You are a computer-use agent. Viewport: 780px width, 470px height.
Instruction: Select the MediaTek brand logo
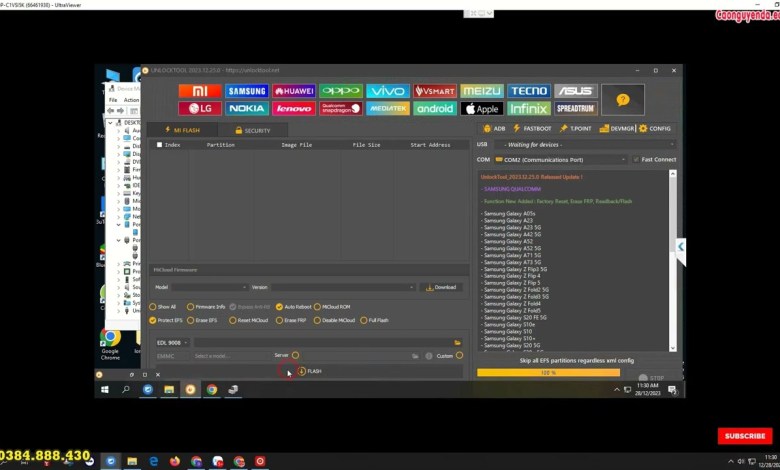click(x=388, y=108)
